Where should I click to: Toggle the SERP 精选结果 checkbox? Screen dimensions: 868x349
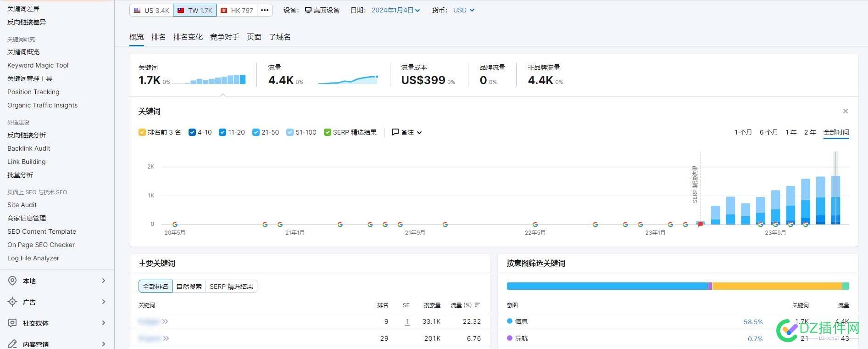point(328,132)
